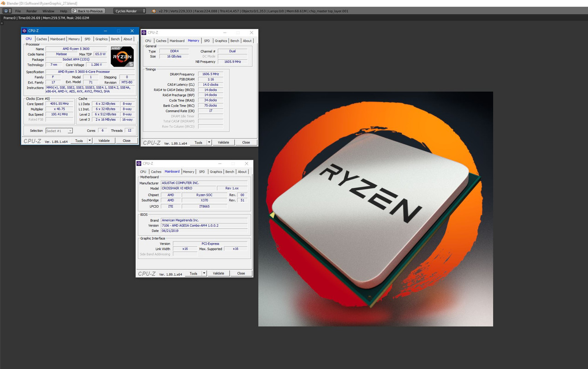
Task: Click the Close button in the CPU window
Action: [x=126, y=141]
